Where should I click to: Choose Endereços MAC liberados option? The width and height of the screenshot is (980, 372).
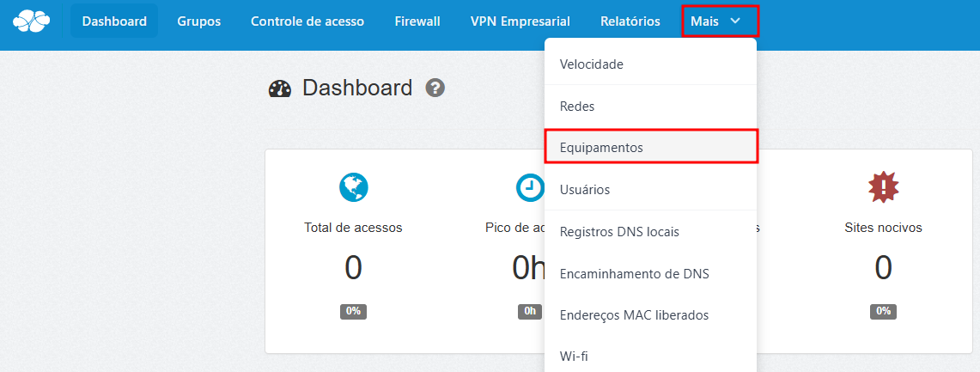pos(634,315)
